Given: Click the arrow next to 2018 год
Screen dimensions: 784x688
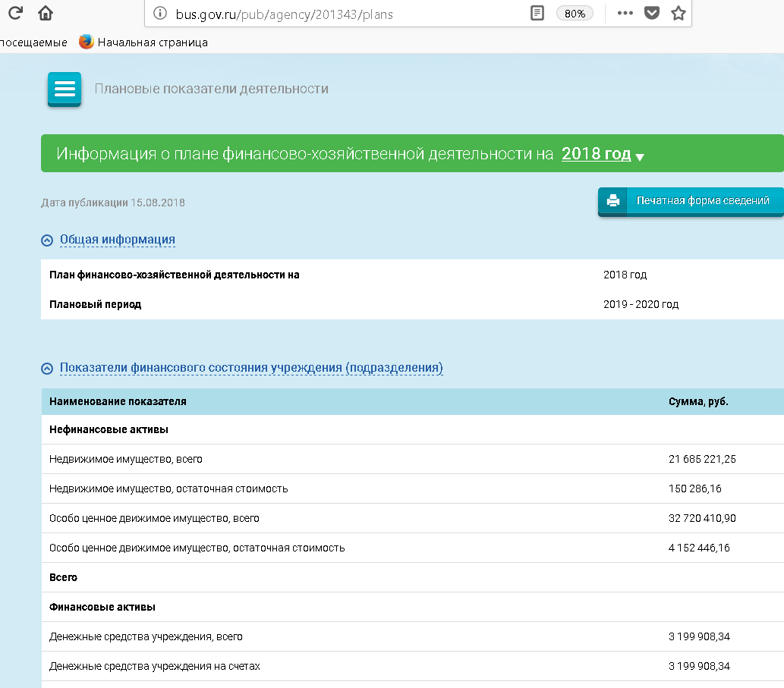Looking at the screenshot, I should point(640,157).
